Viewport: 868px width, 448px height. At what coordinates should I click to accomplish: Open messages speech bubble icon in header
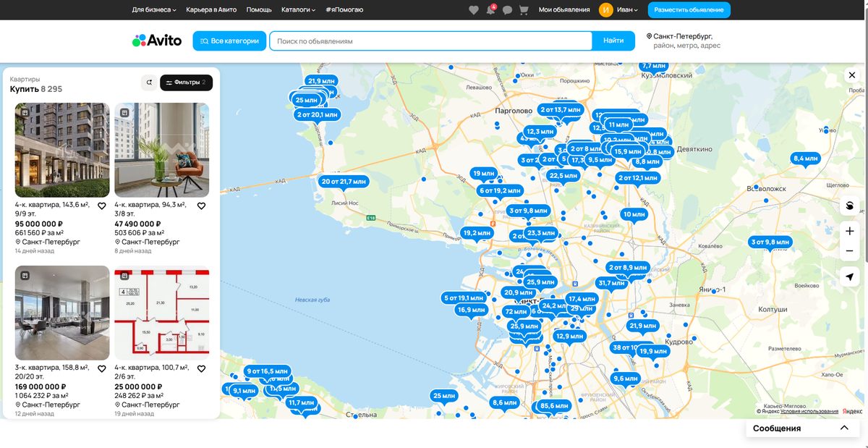tap(508, 10)
